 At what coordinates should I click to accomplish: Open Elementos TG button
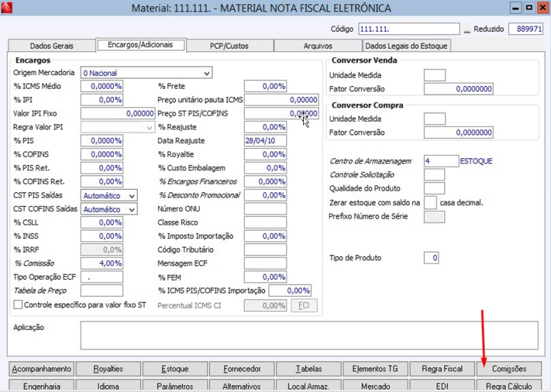(x=375, y=369)
